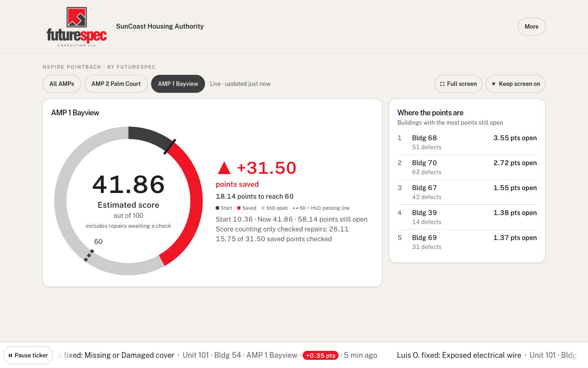Click the '5 min ago' ticker timestamp
Image resolution: width=588 pixels, height=368 pixels.
(361, 355)
